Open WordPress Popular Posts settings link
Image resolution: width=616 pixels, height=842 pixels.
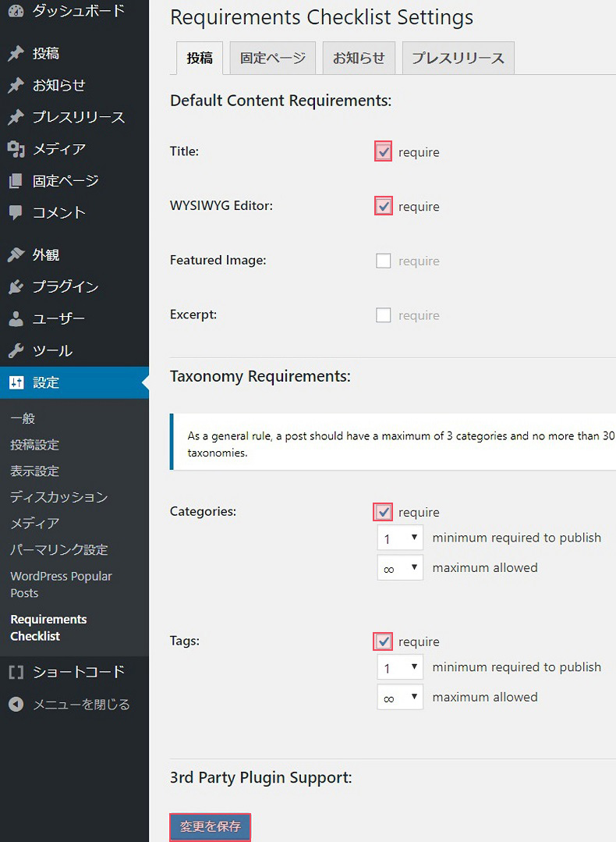pos(61,584)
